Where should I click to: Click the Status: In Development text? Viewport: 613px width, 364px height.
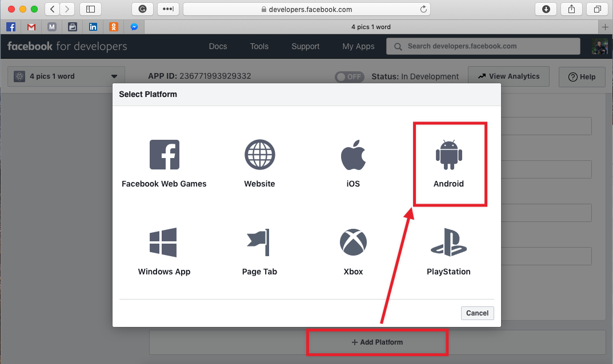point(415,76)
